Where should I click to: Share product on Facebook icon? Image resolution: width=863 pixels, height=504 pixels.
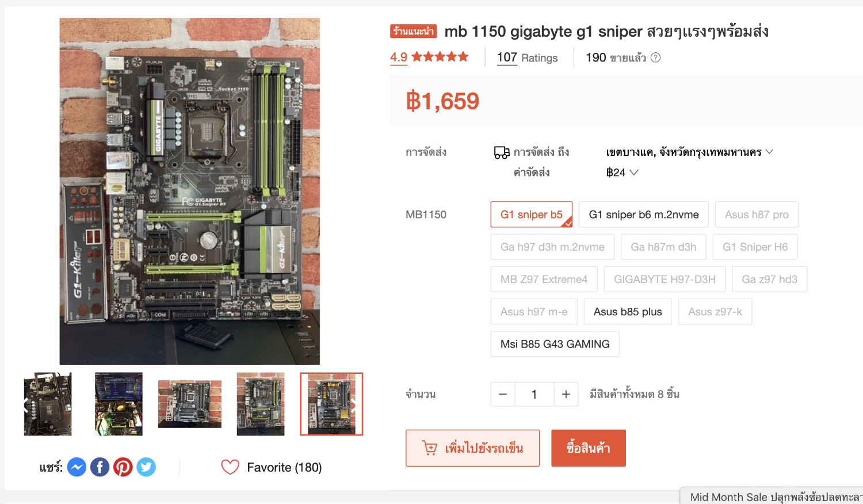point(100,467)
